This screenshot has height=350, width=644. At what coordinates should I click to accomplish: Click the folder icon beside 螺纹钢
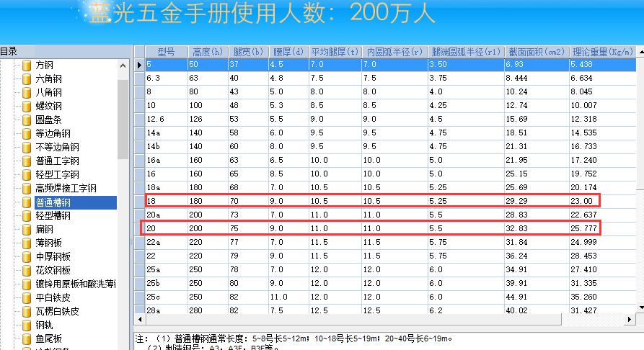[x=27, y=107]
